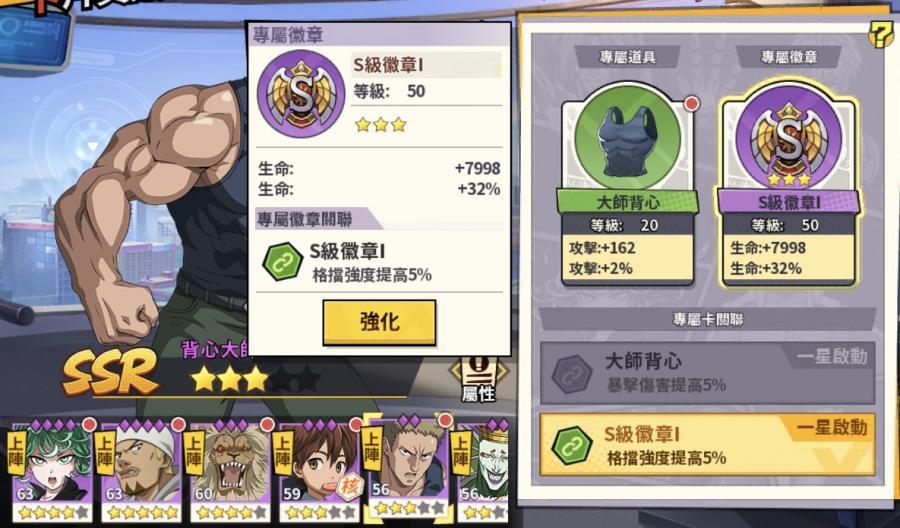The height and width of the screenshot is (528, 900).
Task: Click the SSR rarity label
Action: [110, 371]
